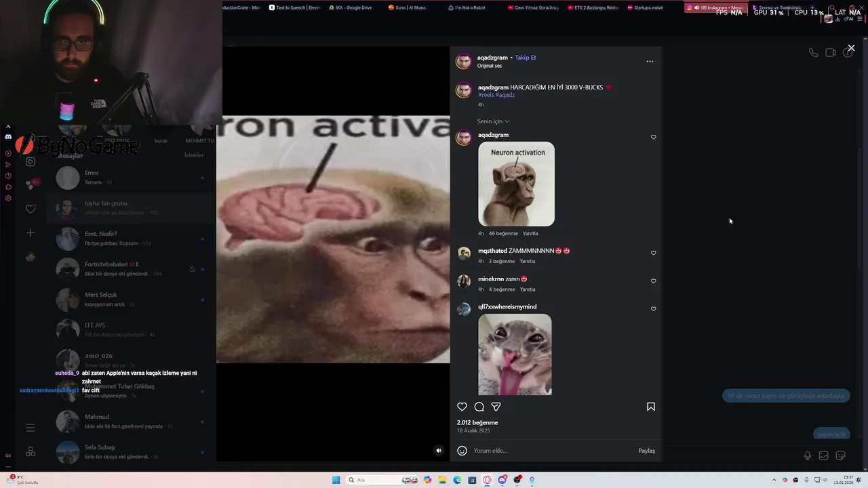Screen dimensions: 868x488
Task: Reply to the minekmn comment via Yanıtla
Action: click(528, 289)
